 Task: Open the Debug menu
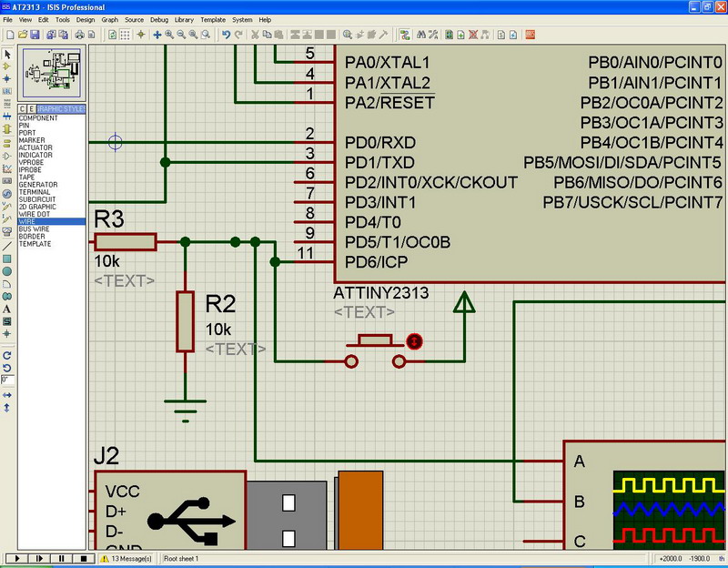tap(159, 19)
